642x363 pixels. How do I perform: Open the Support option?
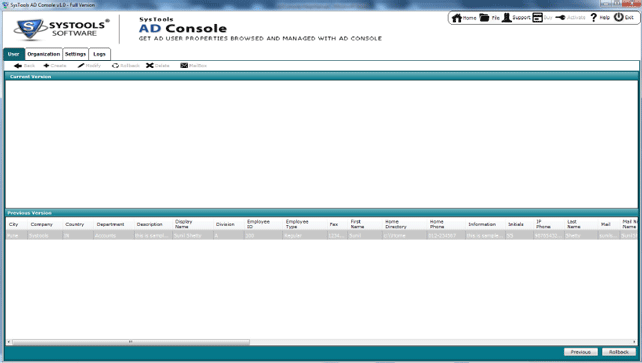click(516, 18)
